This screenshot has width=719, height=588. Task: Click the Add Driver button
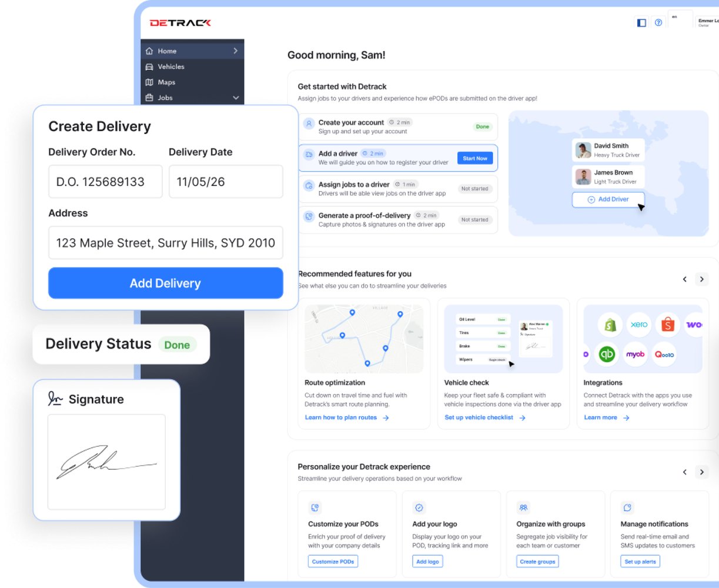pos(608,199)
